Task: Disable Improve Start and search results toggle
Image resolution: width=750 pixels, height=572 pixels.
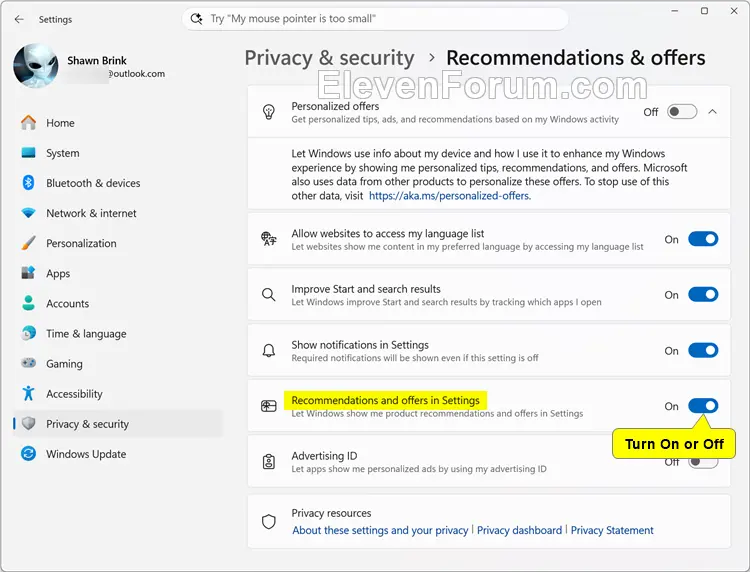Action: pyautogui.click(x=703, y=295)
